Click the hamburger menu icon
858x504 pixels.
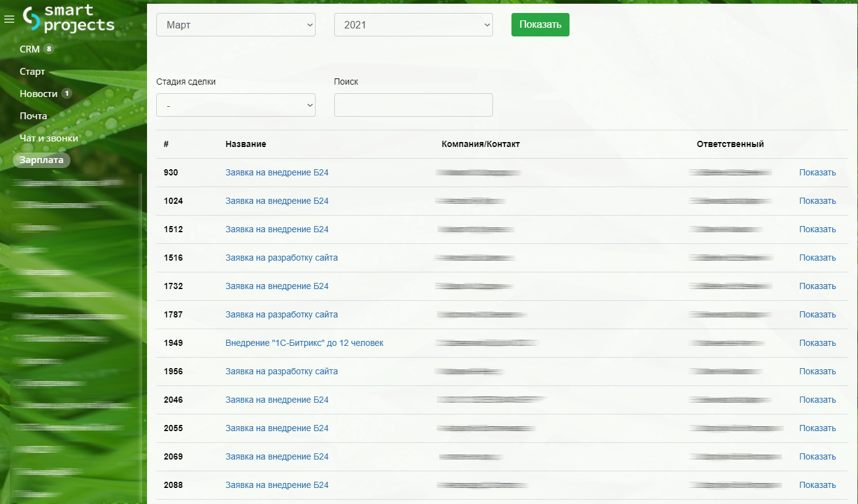[x=9, y=20]
